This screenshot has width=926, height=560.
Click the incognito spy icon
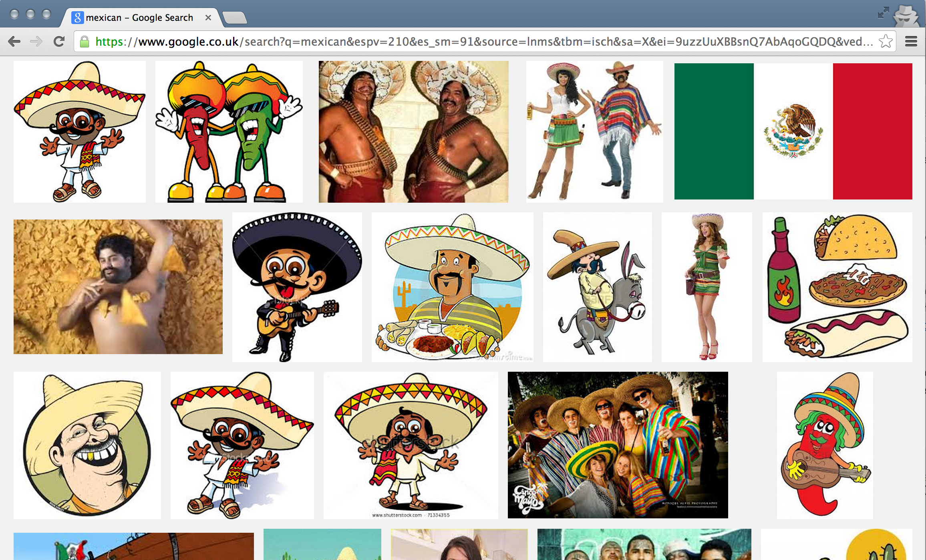[906, 15]
